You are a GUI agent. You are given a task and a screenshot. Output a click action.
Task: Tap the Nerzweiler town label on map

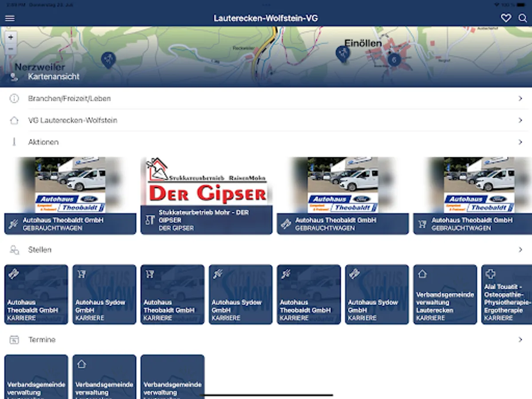[40, 67]
